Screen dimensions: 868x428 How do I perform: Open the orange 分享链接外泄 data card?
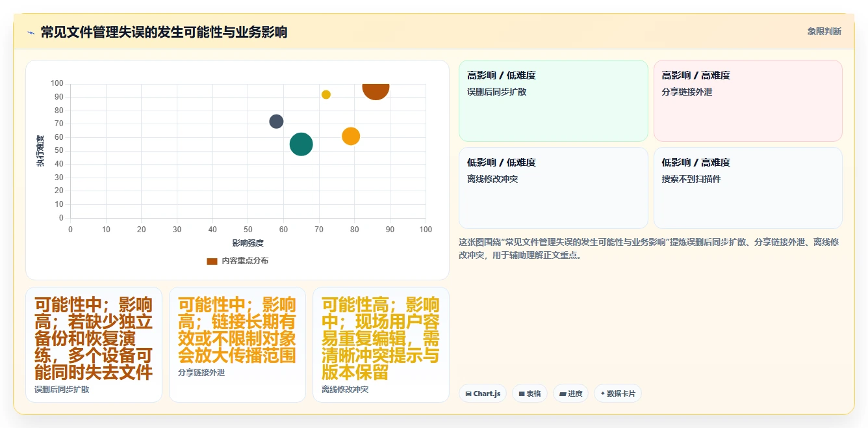point(237,345)
